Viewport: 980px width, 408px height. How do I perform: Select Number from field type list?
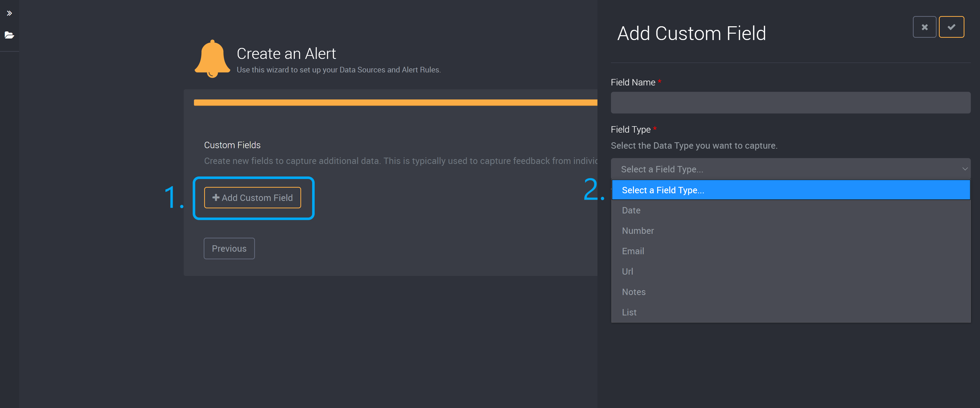click(791, 231)
